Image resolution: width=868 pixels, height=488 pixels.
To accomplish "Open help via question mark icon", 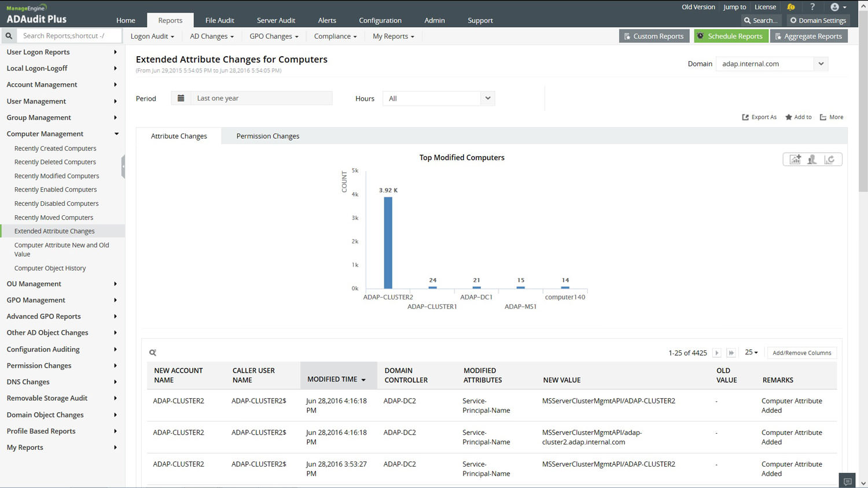I will click(x=812, y=7).
